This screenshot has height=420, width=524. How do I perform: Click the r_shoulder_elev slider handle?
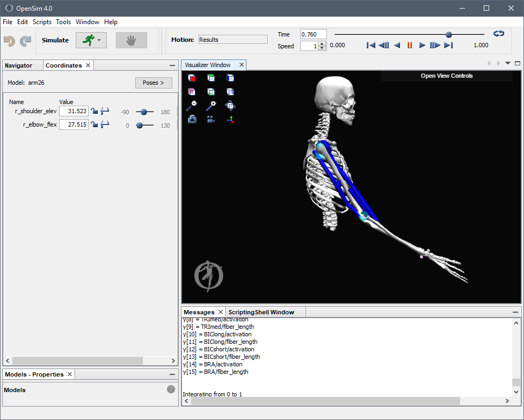[x=144, y=112]
